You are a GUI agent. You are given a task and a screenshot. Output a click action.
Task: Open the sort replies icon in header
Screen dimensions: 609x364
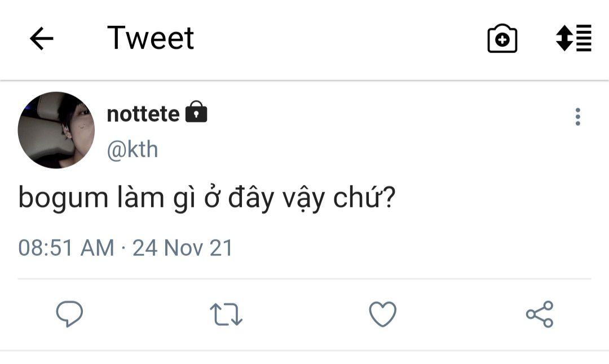point(573,38)
